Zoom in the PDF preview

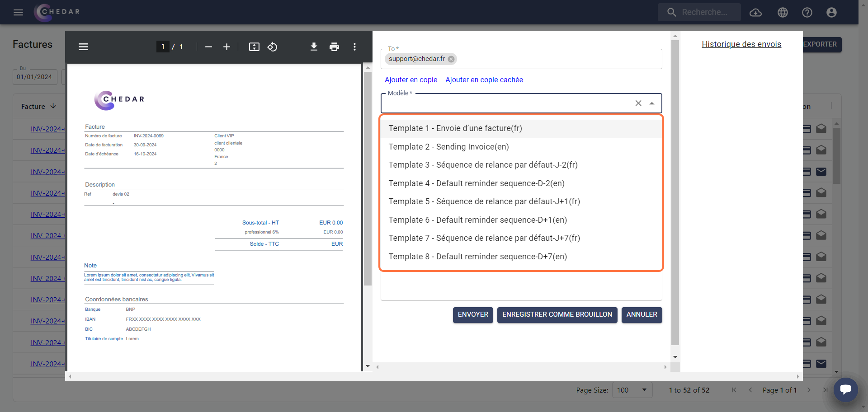(227, 47)
